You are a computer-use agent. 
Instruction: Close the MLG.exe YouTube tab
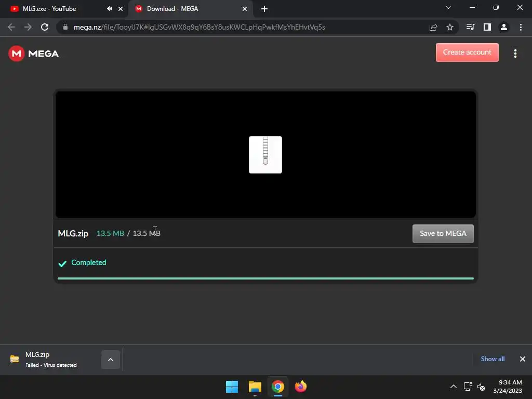pyautogui.click(x=121, y=9)
